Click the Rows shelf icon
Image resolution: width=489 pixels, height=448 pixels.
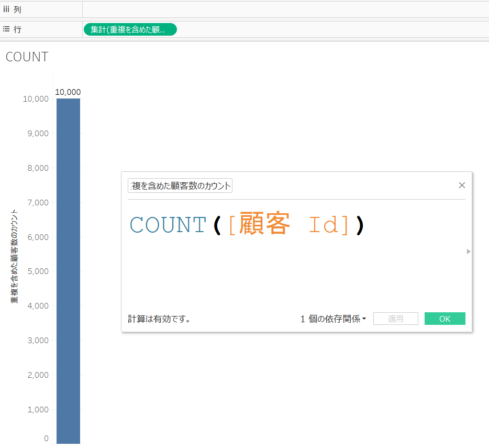[7, 29]
